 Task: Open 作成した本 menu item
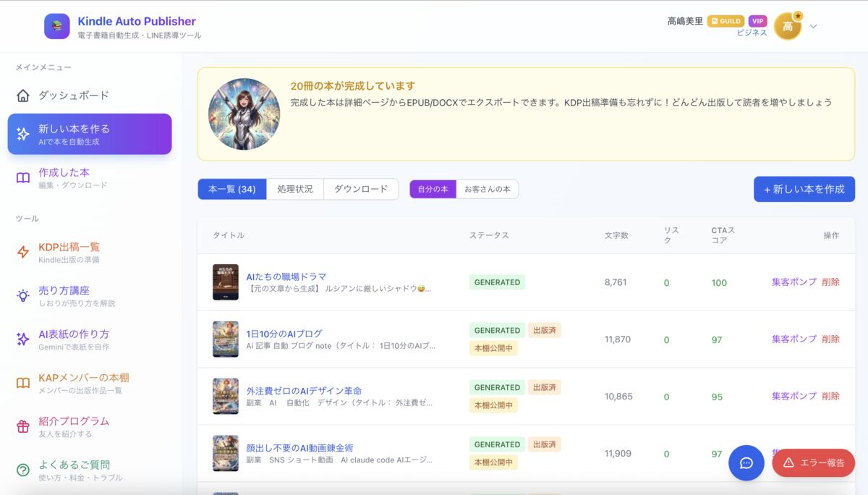point(90,178)
